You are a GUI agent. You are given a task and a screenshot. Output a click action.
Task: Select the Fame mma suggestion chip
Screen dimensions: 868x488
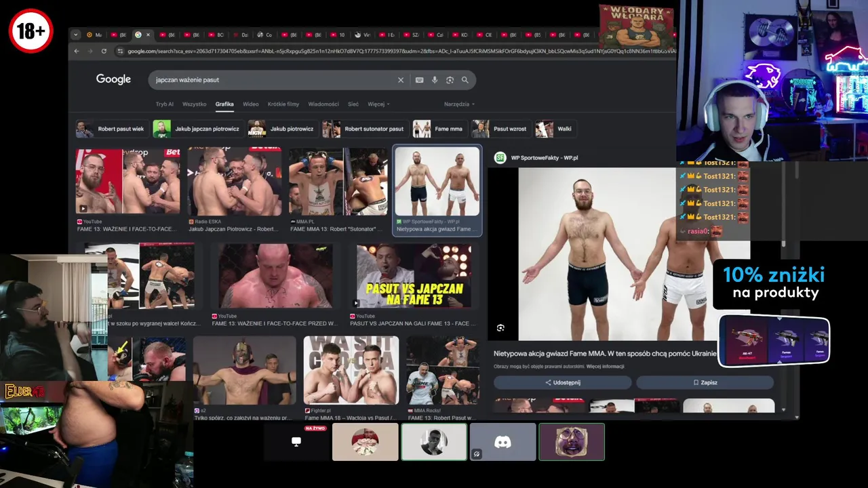click(x=439, y=129)
